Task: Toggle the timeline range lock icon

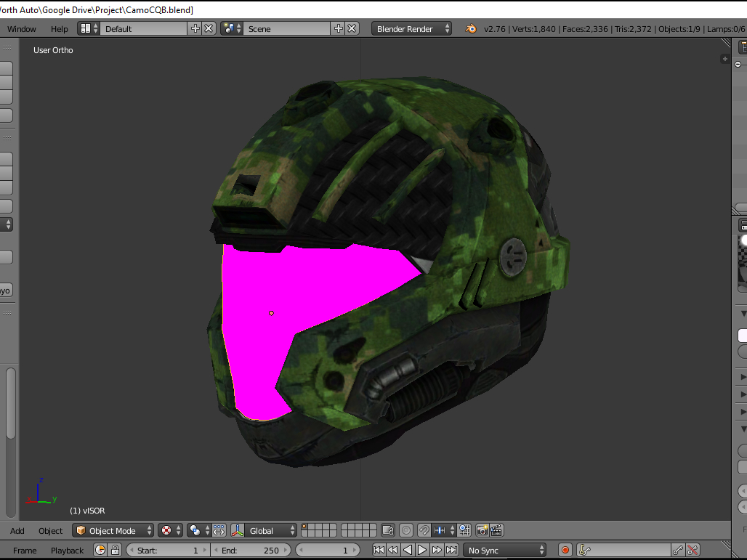Action: coord(116,551)
